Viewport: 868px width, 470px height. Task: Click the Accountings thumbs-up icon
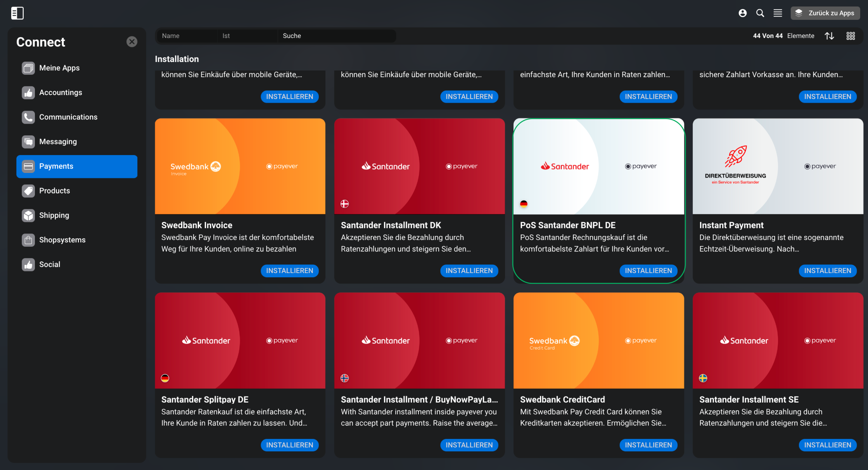(x=28, y=93)
